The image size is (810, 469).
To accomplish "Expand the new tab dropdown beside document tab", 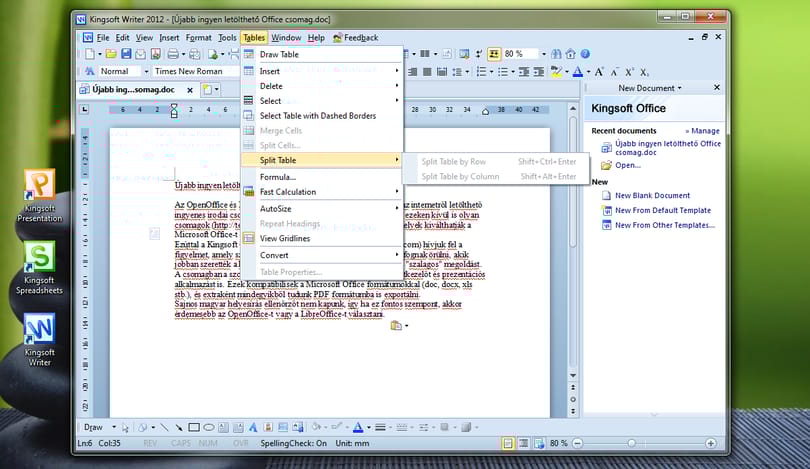I will (x=216, y=89).
